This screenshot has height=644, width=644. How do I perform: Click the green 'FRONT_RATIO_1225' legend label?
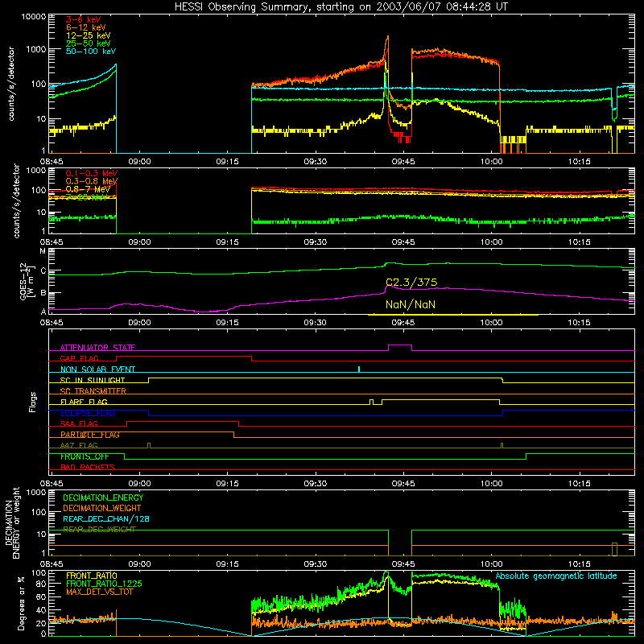pos(104,584)
